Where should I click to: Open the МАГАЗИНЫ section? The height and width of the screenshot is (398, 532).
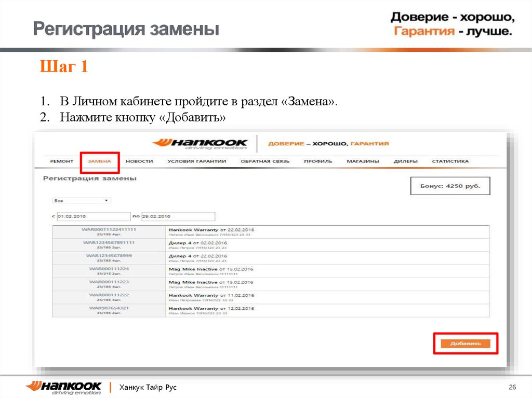(363, 162)
